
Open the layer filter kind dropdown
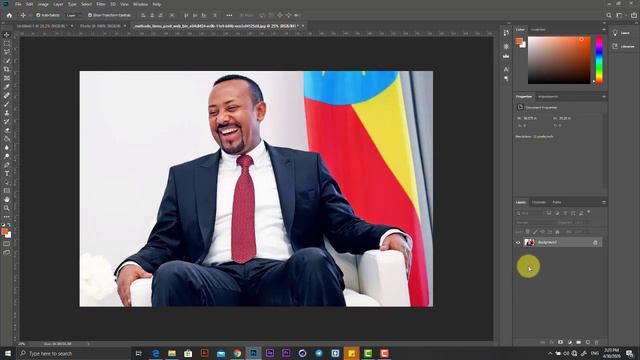529,213
